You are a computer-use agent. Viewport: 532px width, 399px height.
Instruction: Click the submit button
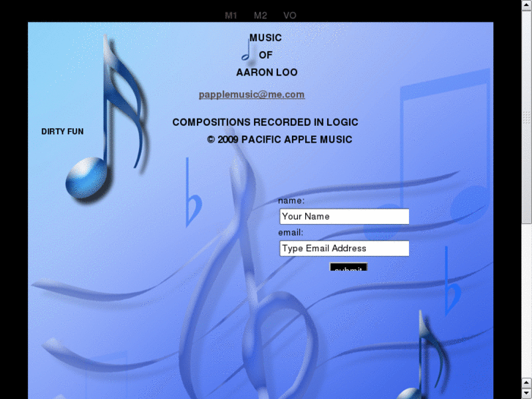click(348, 267)
